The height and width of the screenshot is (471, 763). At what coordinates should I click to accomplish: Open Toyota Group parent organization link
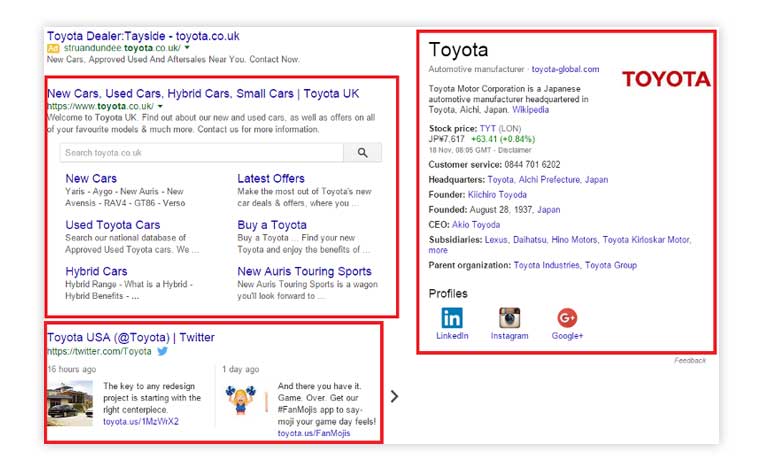[x=611, y=265]
